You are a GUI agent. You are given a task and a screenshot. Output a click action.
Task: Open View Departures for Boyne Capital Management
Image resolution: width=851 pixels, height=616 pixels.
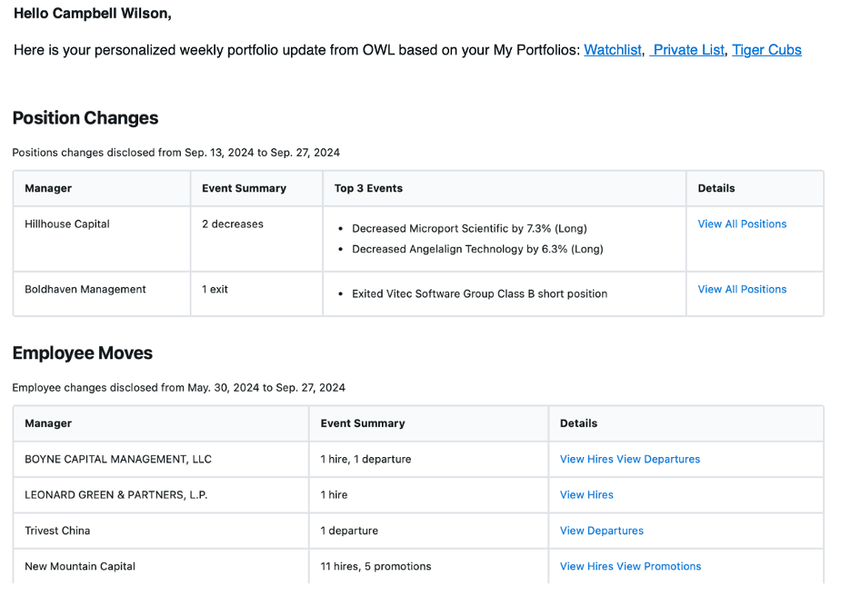658,459
